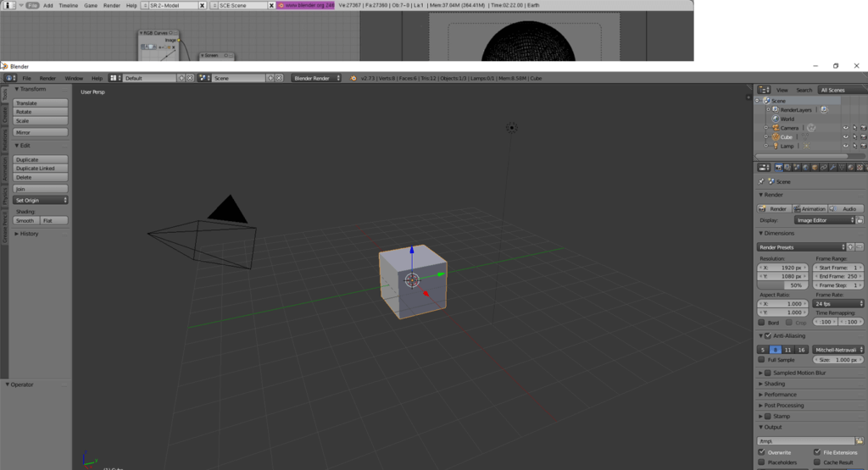The width and height of the screenshot is (868, 470).
Task: Expand the Performance panel
Action: tap(781, 395)
